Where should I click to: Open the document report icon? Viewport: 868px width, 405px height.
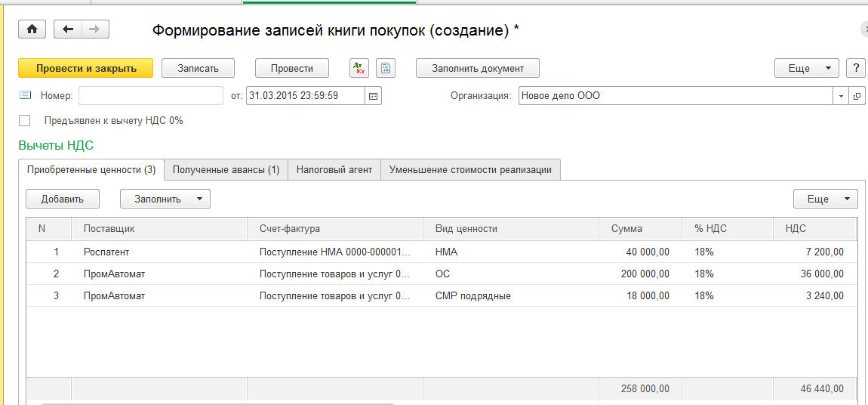point(386,68)
